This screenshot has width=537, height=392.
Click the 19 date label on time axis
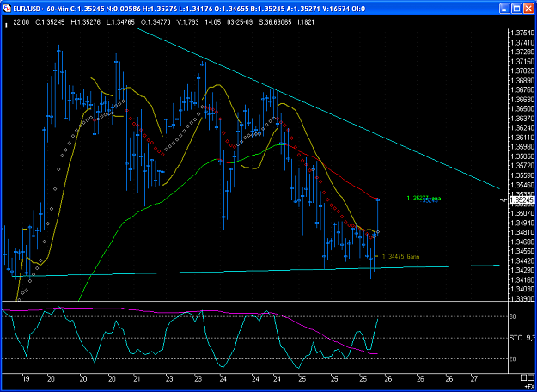pos(26,380)
